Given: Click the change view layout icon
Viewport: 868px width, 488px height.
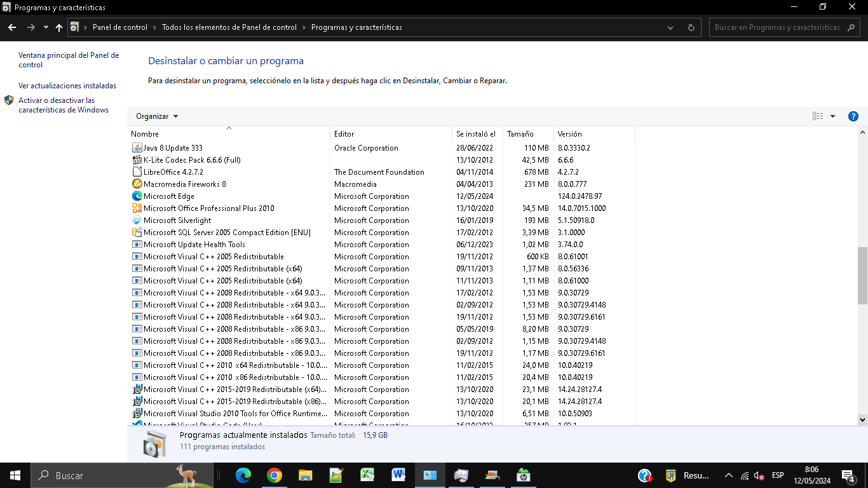Looking at the screenshot, I should pyautogui.click(x=818, y=116).
